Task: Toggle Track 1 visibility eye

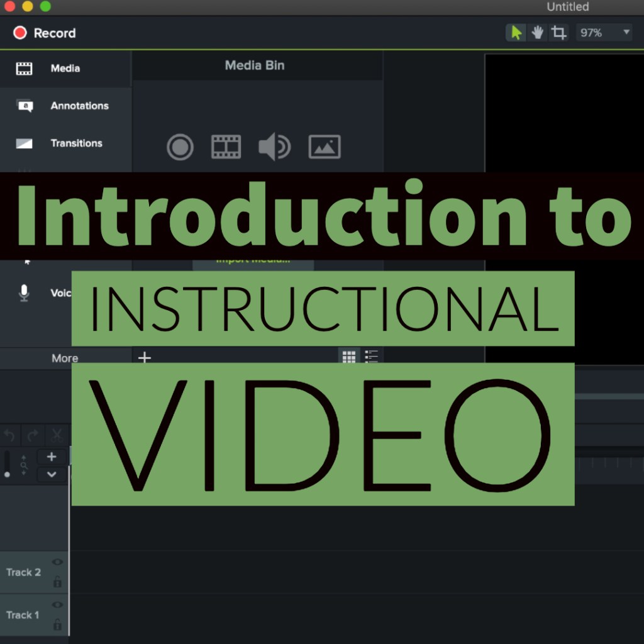Action: [57, 605]
